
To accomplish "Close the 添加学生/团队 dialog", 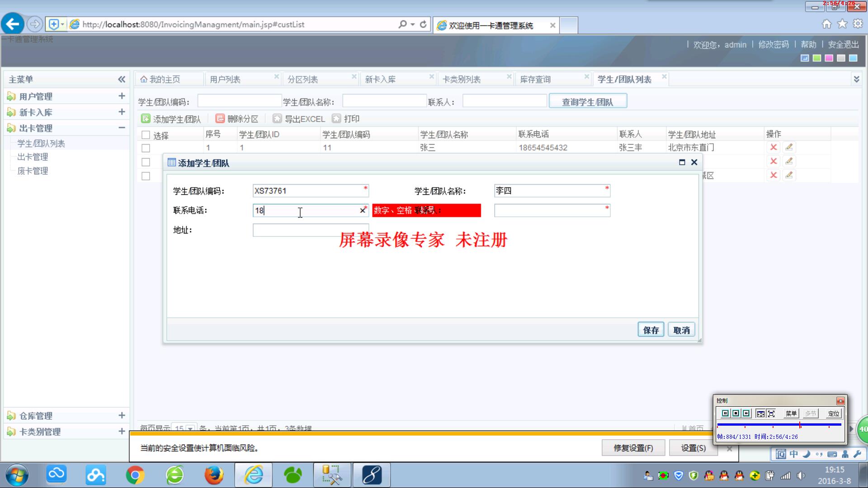I will point(694,162).
